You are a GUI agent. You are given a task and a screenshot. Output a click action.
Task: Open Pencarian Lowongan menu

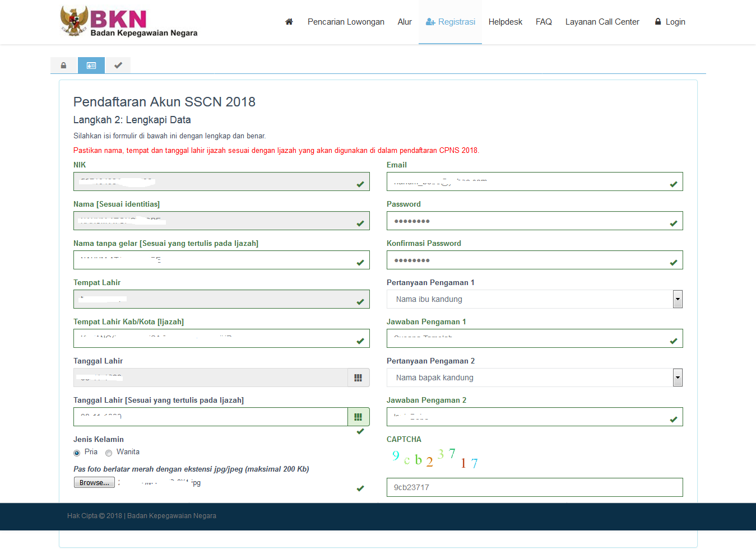click(x=346, y=22)
